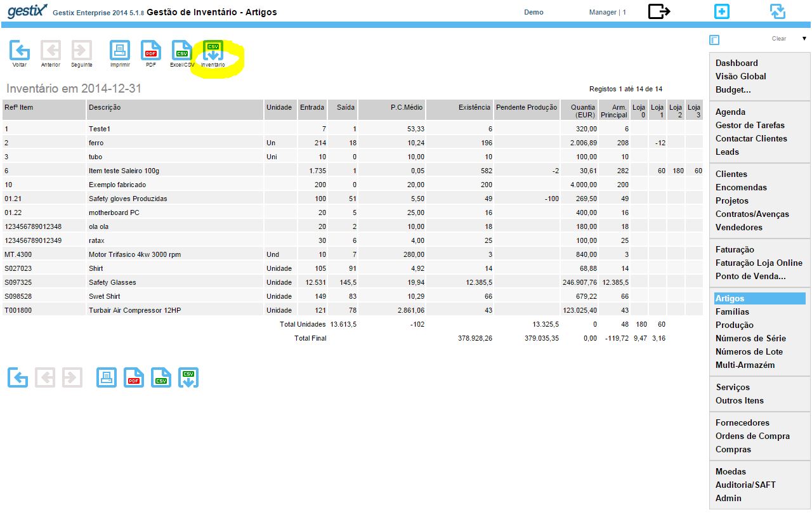Open Ordens de Compra menu item
The height and width of the screenshot is (517, 812).
(752, 436)
